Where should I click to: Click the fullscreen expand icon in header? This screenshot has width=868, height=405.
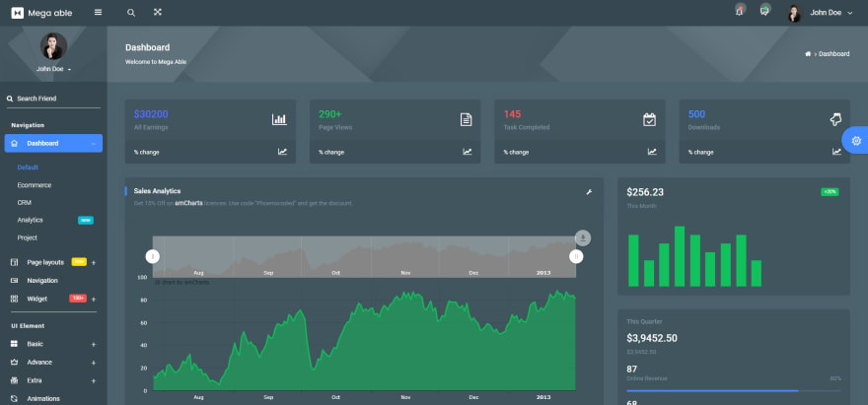pyautogui.click(x=158, y=12)
